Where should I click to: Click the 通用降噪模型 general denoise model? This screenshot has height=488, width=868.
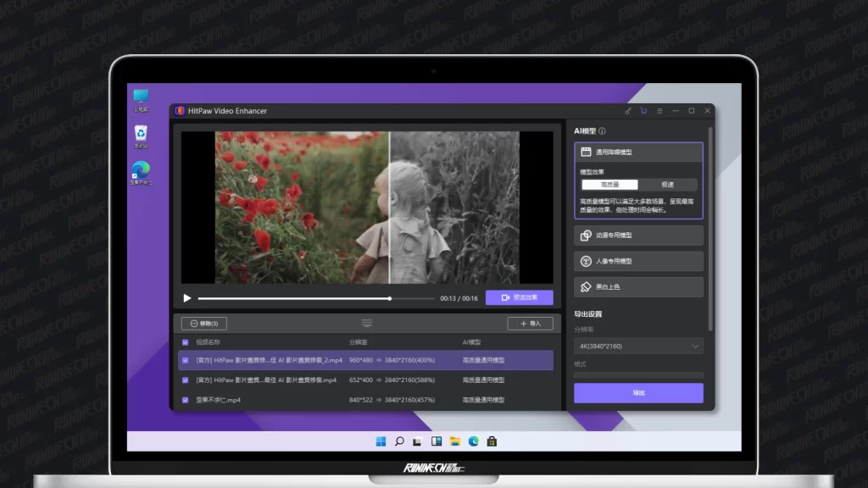(638, 152)
